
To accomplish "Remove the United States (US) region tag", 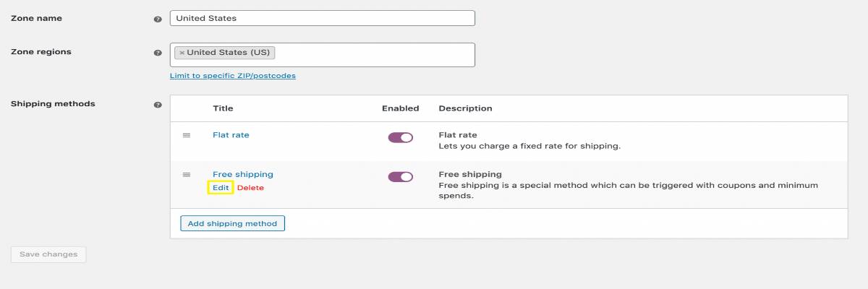I will pos(182,53).
